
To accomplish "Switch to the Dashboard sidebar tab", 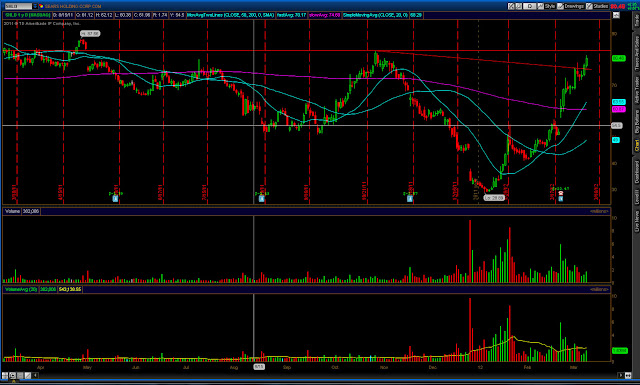I will coord(636,171).
